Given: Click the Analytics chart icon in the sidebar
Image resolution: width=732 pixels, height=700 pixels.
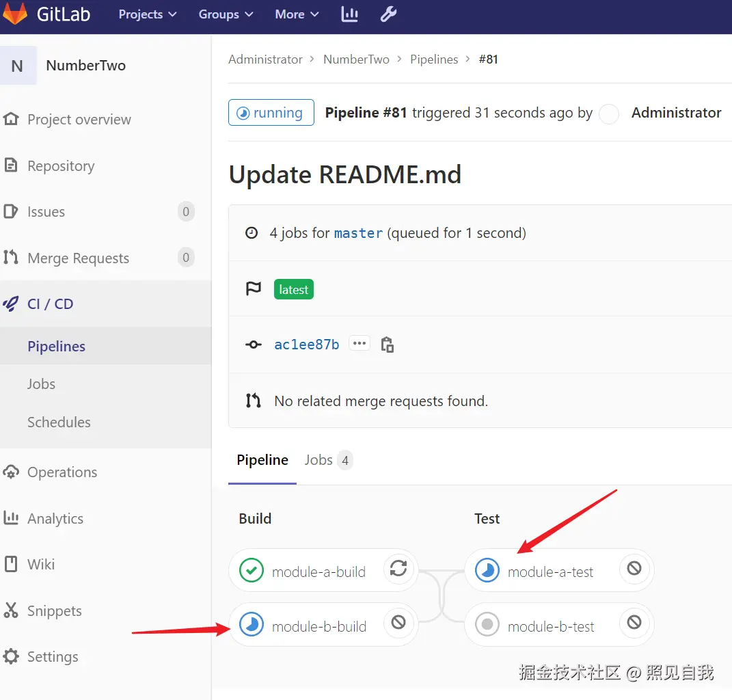Looking at the screenshot, I should [x=11, y=518].
